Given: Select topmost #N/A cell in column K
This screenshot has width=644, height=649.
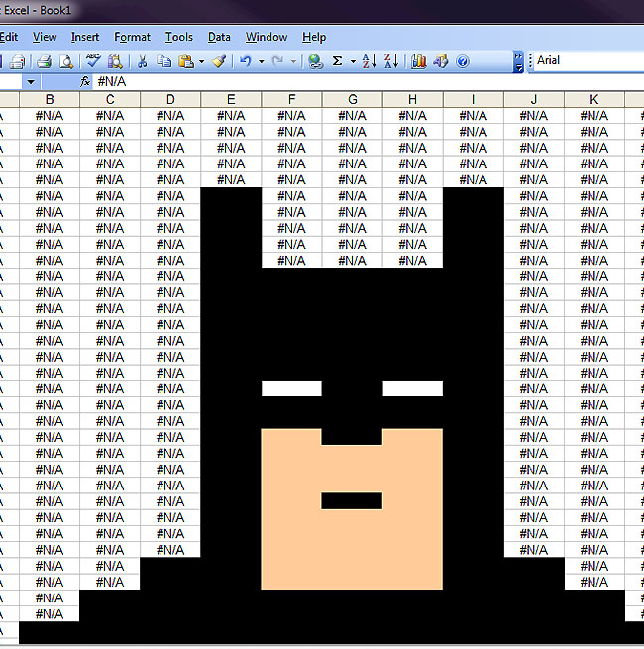Looking at the screenshot, I should tap(593, 116).
